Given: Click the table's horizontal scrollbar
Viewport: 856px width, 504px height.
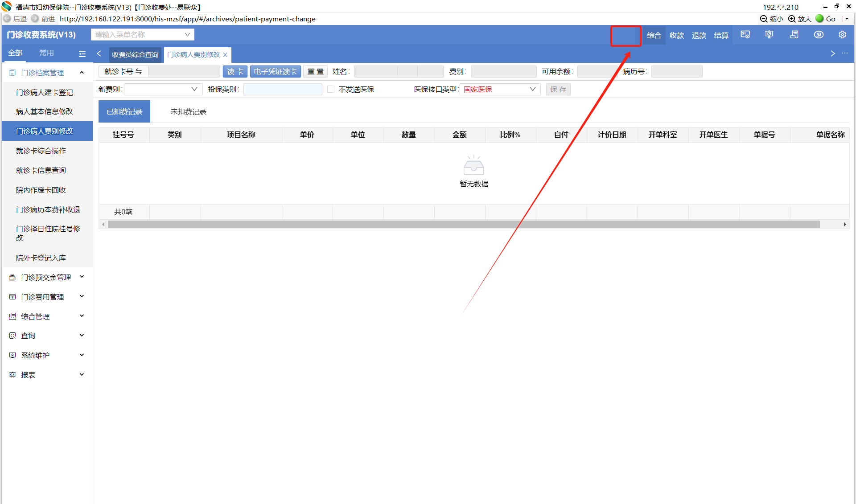Looking at the screenshot, I should (x=464, y=224).
